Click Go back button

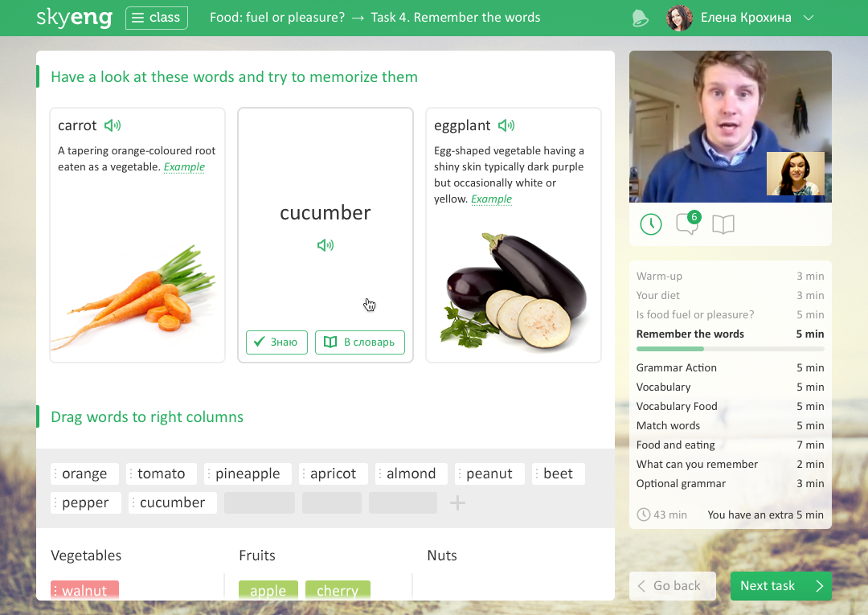[673, 586]
